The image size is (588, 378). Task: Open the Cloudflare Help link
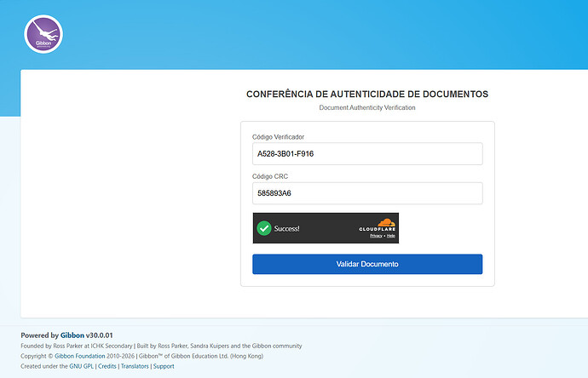[391, 236]
